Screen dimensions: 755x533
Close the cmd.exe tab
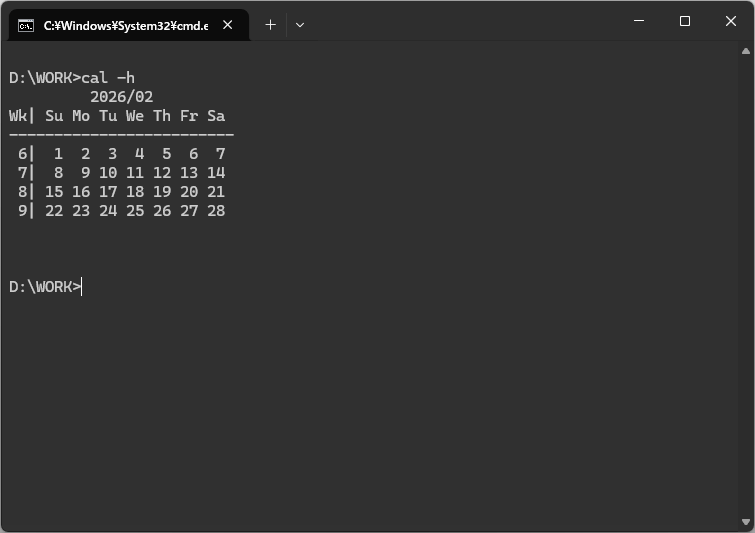pos(228,25)
